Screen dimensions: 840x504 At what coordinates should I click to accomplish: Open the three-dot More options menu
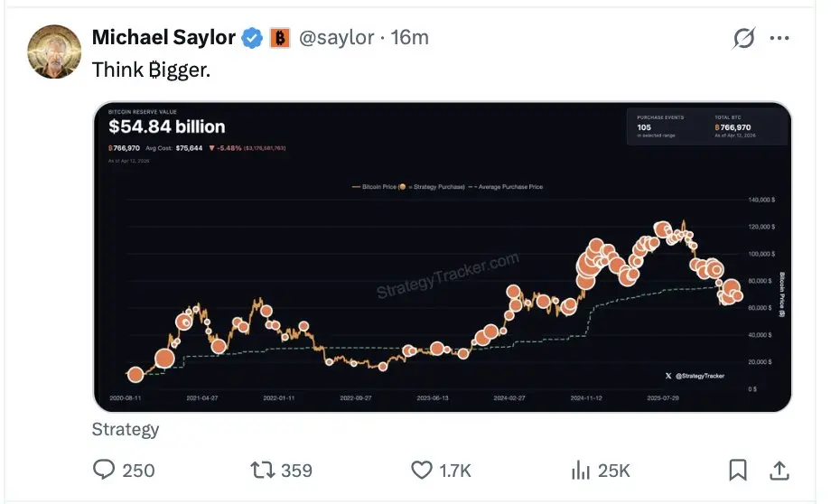click(x=779, y=39)
